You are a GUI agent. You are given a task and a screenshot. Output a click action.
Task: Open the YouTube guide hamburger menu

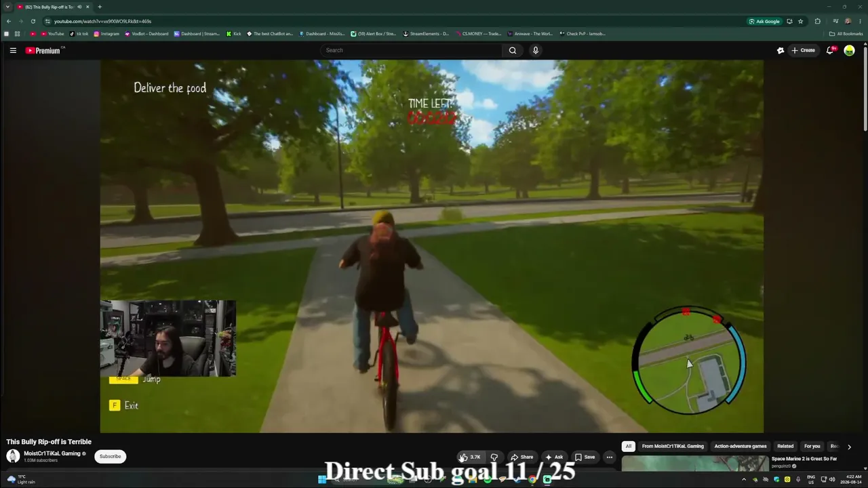point(13,50)
